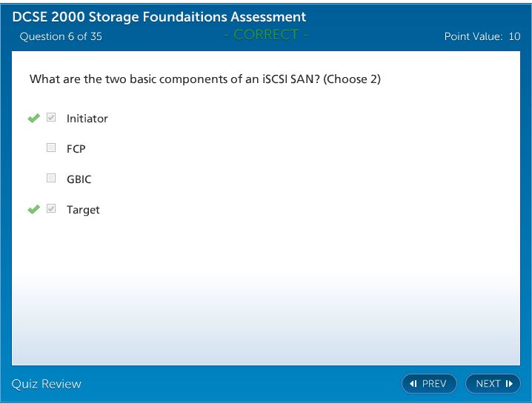Click the green checkmark beside Target
The height and width of the screenshot is (404, 532).
pyautogui.click(x=33, y=210)
